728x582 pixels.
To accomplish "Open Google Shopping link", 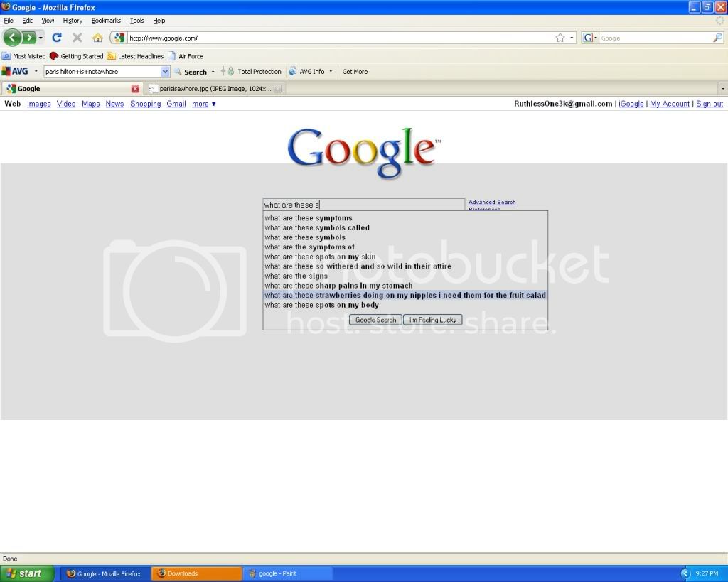I will tap(145, 104).
